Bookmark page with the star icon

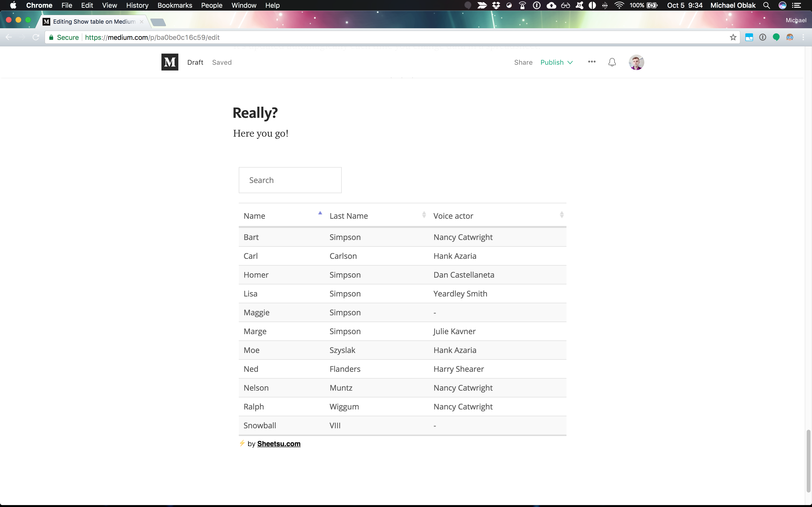pyautogui.click(x=733, y=37)
